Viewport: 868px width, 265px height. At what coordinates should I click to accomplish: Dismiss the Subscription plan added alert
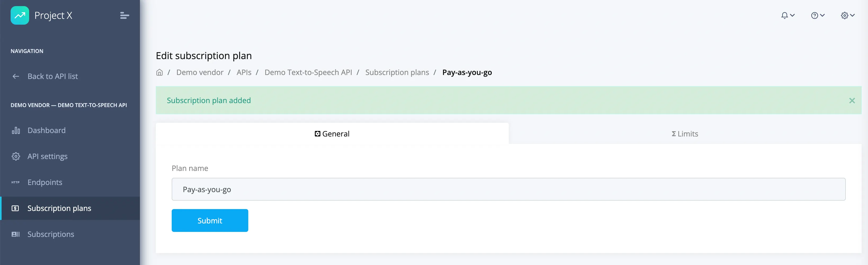(x=852, y=100)
